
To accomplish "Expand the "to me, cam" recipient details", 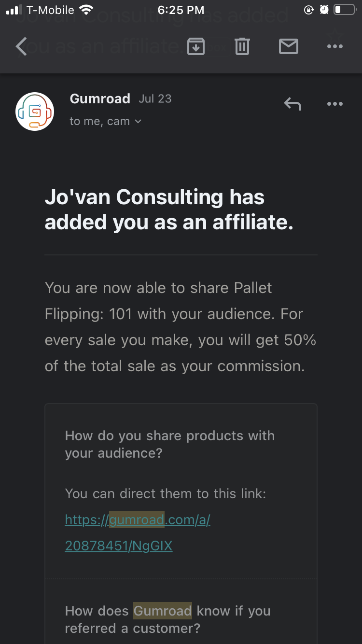I will point(106,122).
